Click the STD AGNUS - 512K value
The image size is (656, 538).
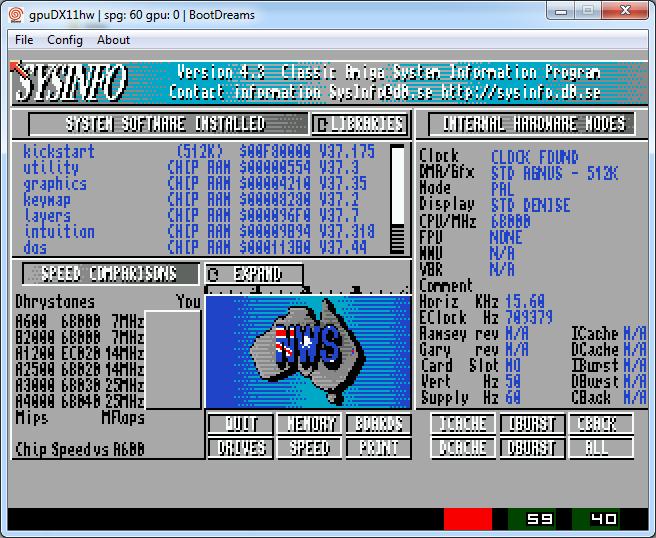point(554,173)
